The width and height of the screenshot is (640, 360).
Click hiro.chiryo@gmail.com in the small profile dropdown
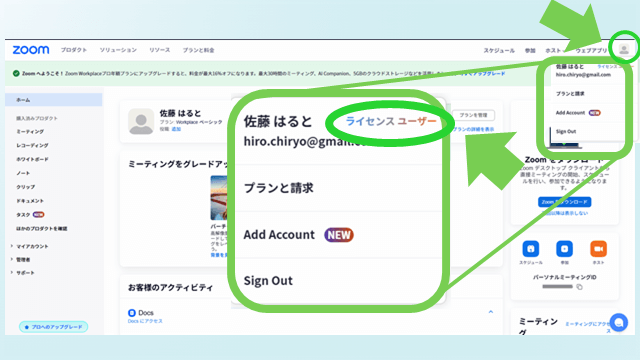583,75
